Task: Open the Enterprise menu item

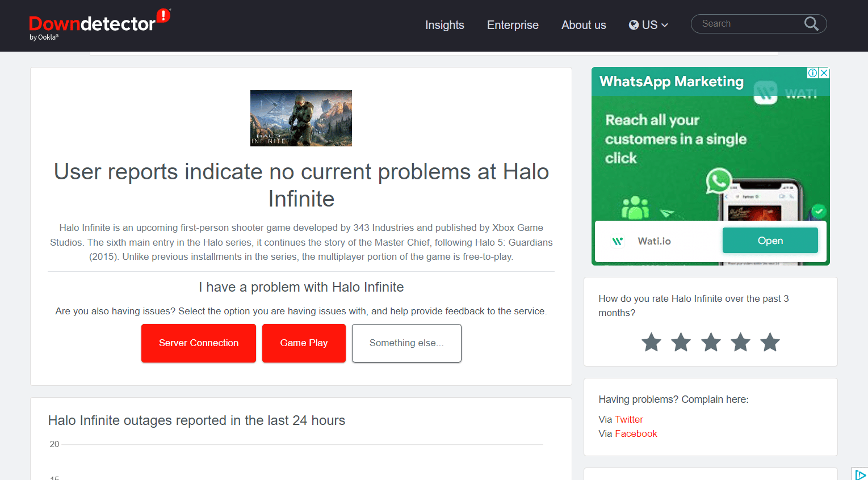Action: click(x=513, y=25)
